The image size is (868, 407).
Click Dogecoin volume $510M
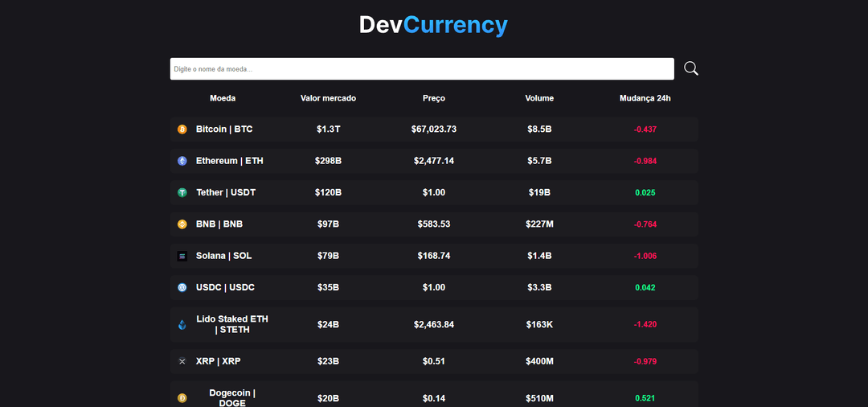click(540, 398)
